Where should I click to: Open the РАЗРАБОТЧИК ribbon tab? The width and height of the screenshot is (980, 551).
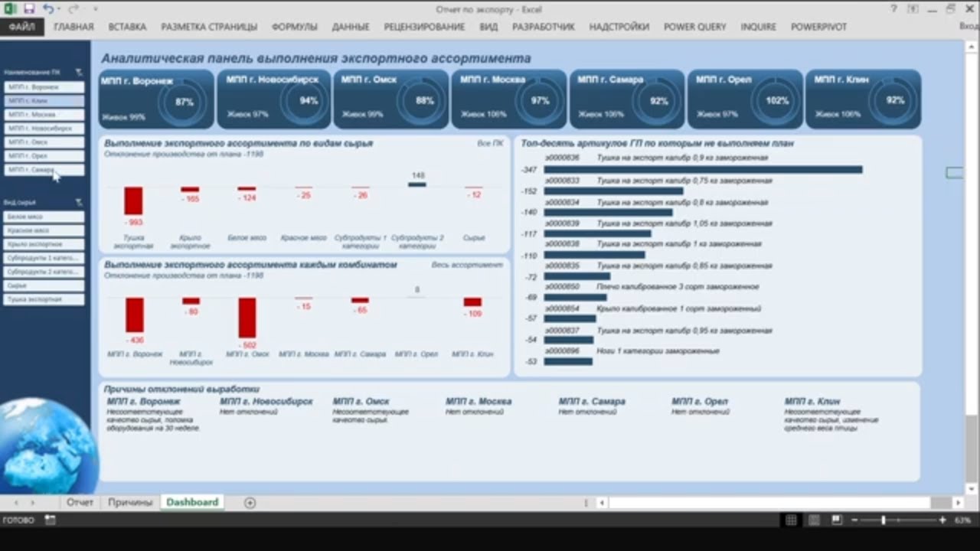543,27
